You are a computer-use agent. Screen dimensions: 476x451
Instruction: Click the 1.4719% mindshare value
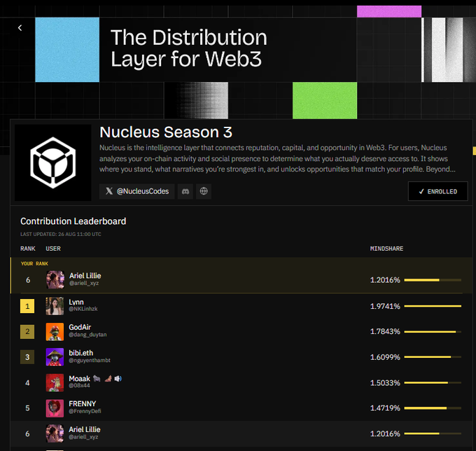coord(385,408)
